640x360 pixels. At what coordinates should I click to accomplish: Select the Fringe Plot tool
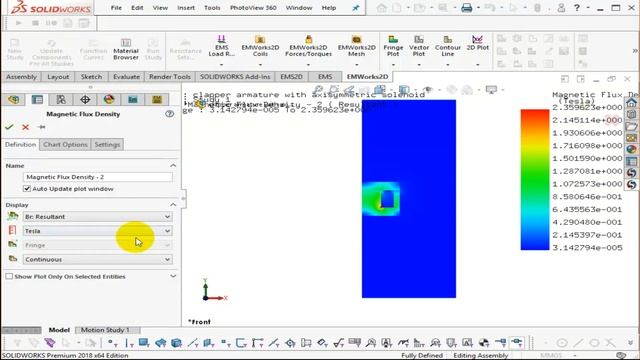point(393,46)
